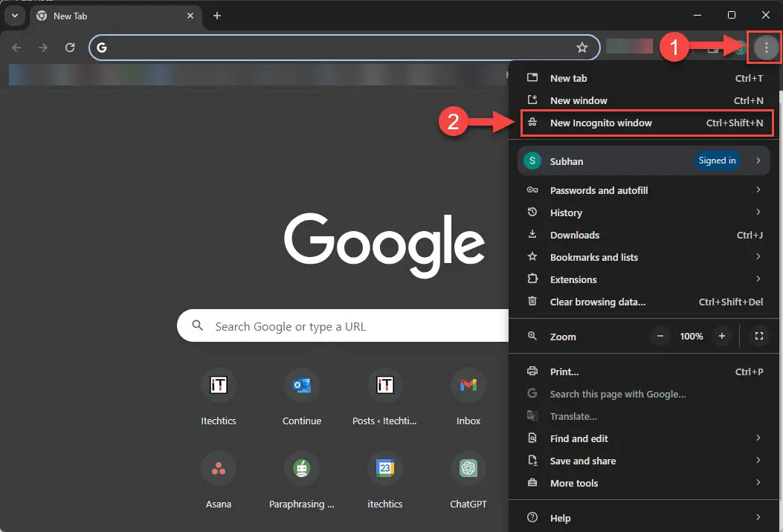Expand the History submenu chevron
783x532 pixels.
pyautogui.click(x=758, y=213)
